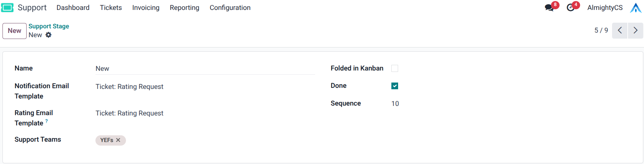This screenshot has width=644, height=164.
Task: Click the AlmightyCS logo icon at top right
Action: [x=635, y=7]
